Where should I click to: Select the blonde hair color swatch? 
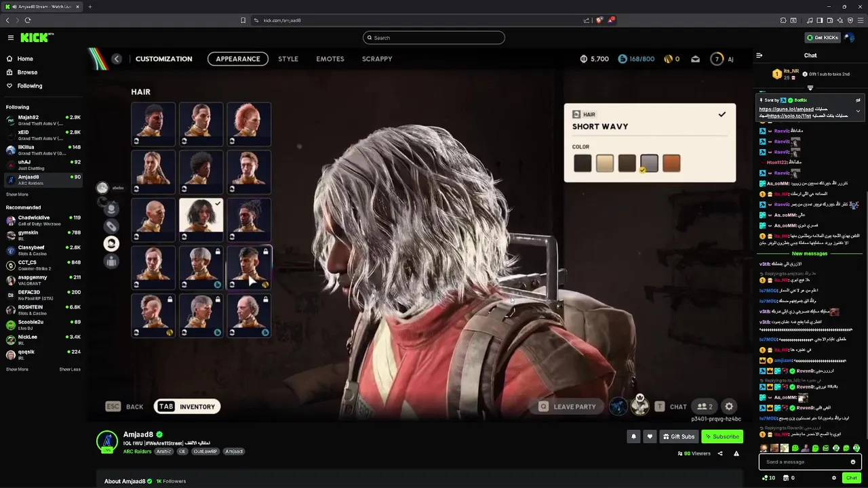pyautogui.click(x=605, y=163)
